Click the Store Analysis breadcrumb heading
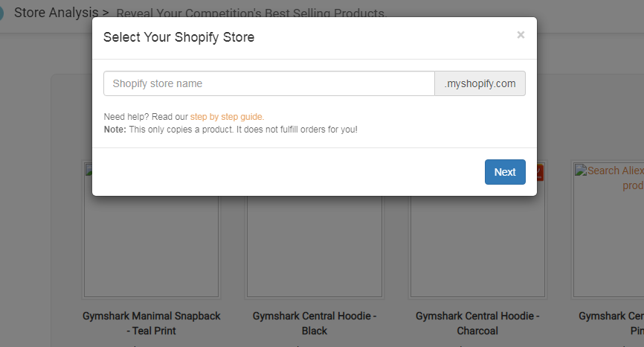 coord(57,13)
